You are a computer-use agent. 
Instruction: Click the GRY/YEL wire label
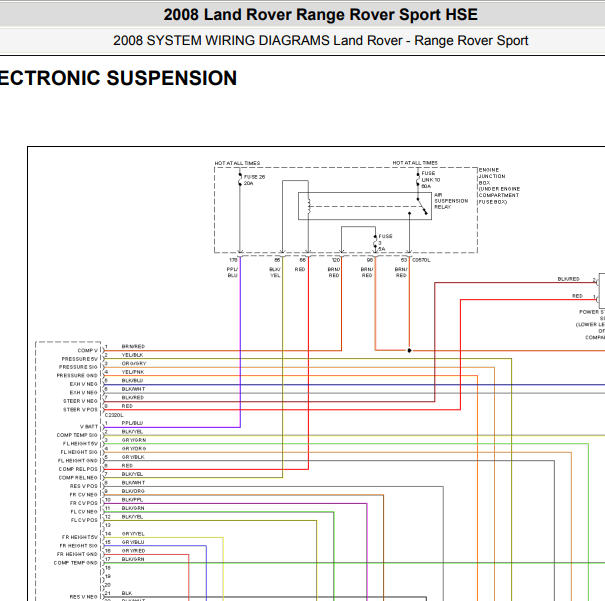pyautogui.click(x=133, y=533)
